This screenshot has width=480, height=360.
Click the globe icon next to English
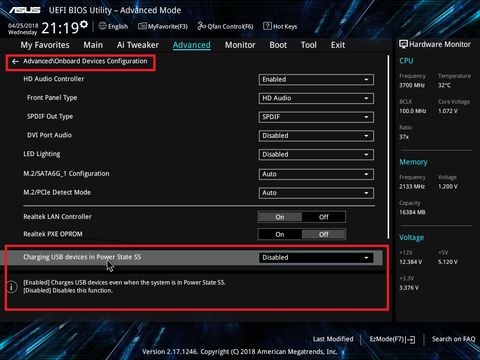tap(102, 26)
